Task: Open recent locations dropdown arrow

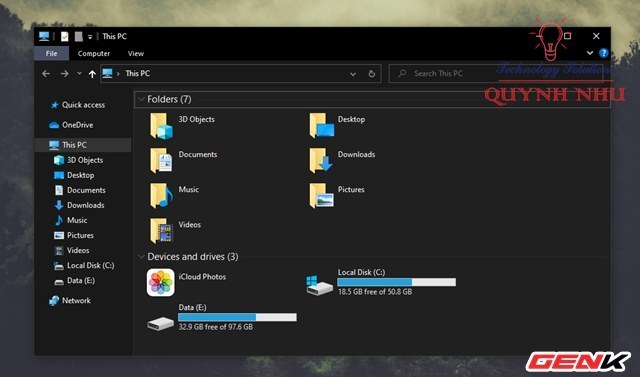Action: point(79,73)
